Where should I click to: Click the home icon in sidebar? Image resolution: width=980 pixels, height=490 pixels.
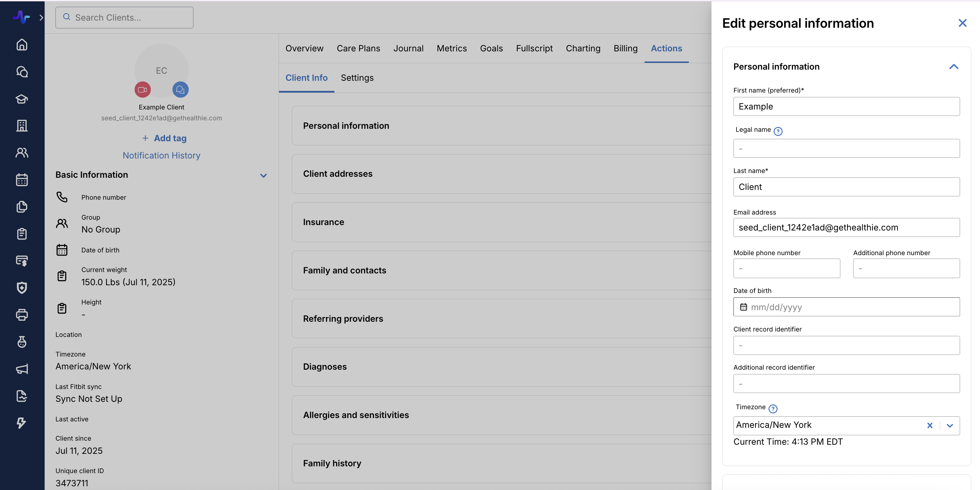point(22,45)
